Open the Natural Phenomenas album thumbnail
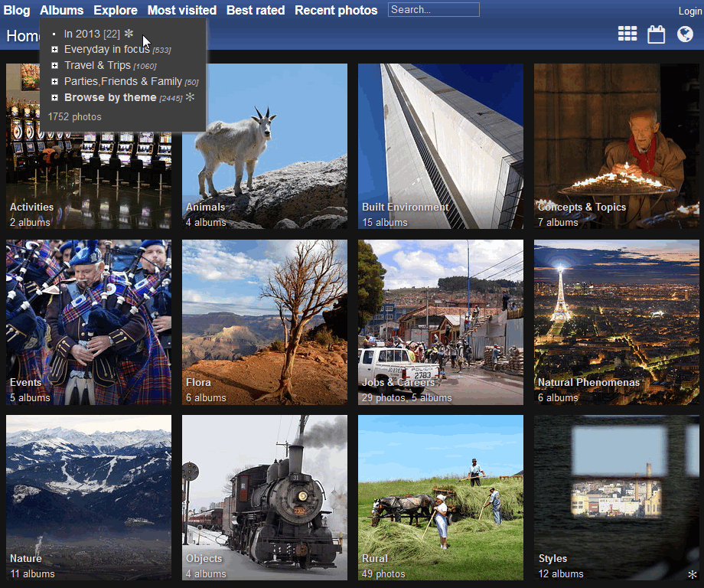 pos(617,322)
